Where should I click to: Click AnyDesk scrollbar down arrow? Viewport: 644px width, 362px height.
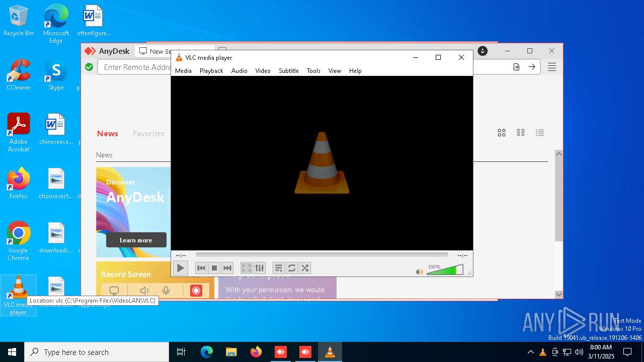point(559,294)
